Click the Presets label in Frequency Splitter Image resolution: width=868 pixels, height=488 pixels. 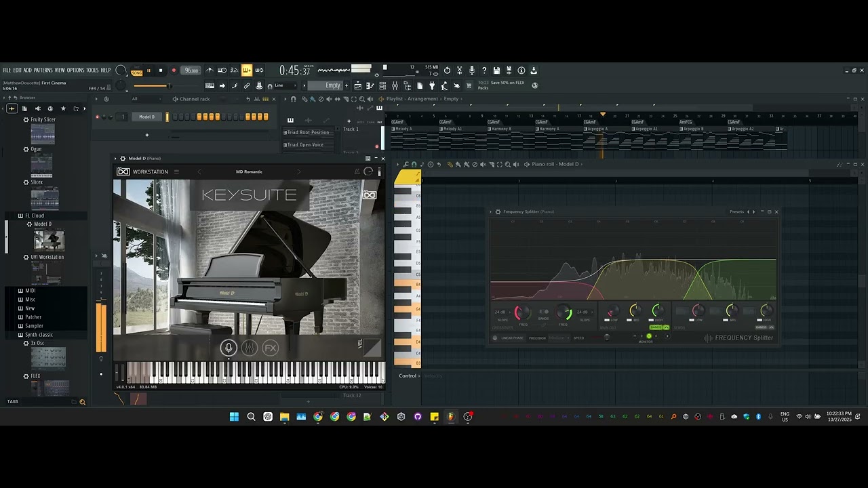click(737, 211)
